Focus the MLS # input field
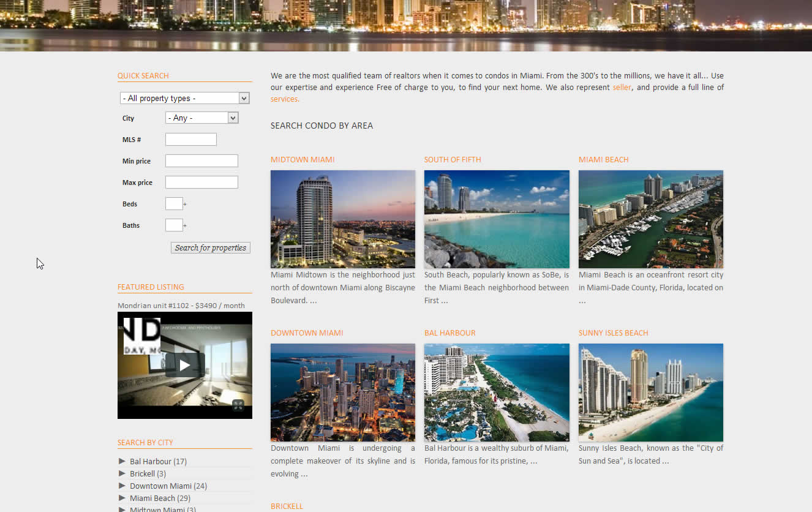 click(191, 140)
